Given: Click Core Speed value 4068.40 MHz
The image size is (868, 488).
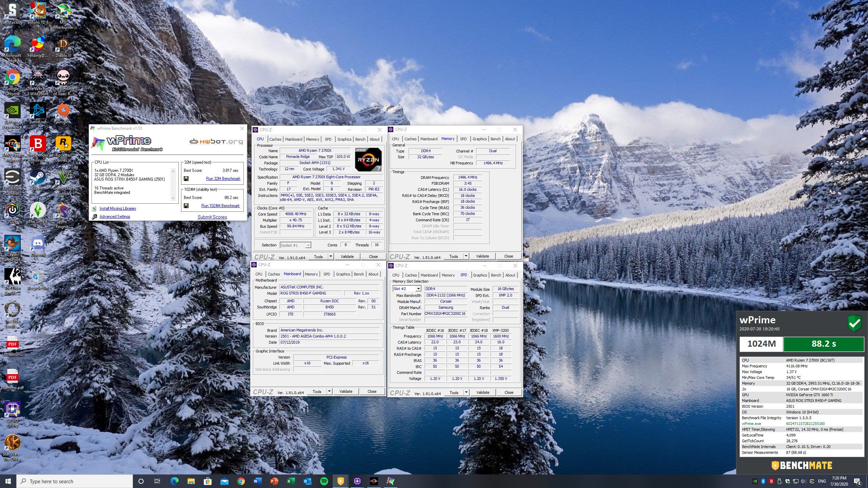Looking at the screenshot, I should click(296, 214).
